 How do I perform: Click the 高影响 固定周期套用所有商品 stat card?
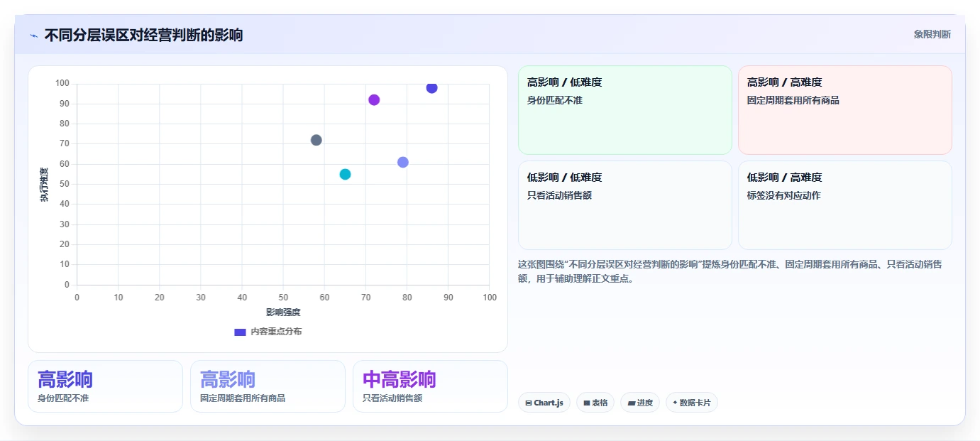[268, 386]
